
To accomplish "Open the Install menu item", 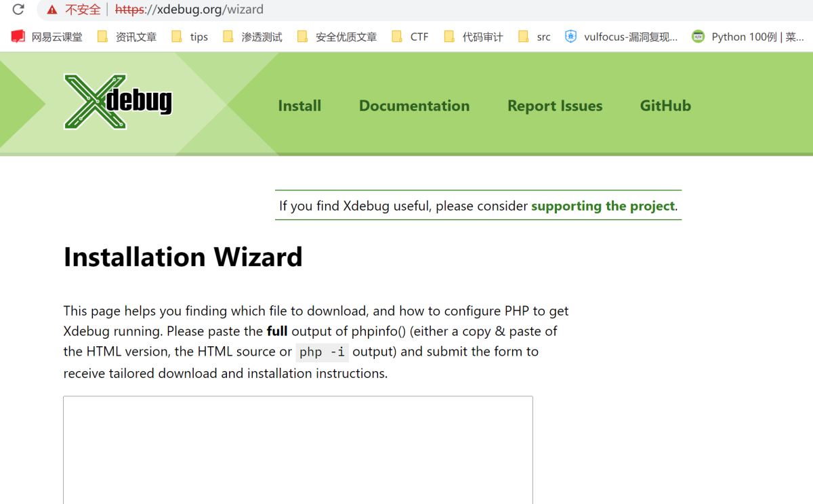I will click(x=299, y=106).
